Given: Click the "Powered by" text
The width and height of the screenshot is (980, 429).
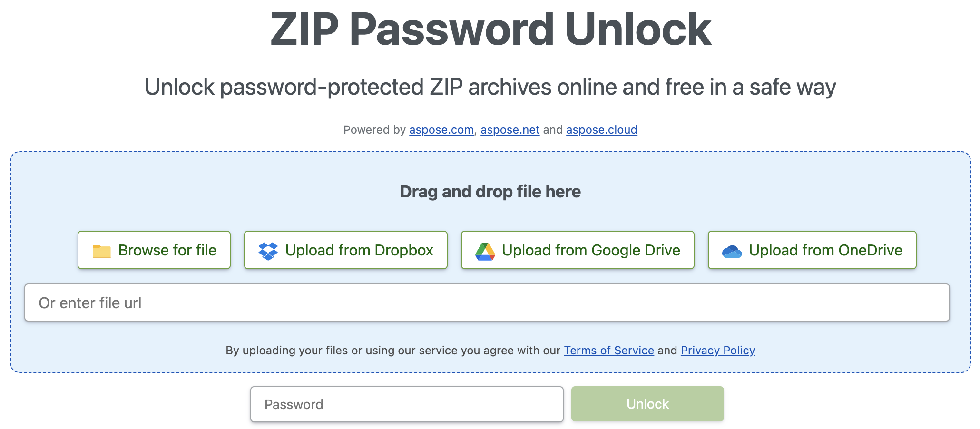Looking at the screenshot, I should click(x=374, y=130).
